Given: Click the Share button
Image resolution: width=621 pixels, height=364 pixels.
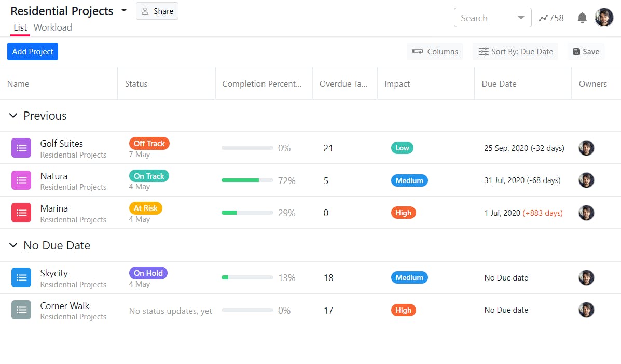Looking at the screenshot, I should point(157,11).
